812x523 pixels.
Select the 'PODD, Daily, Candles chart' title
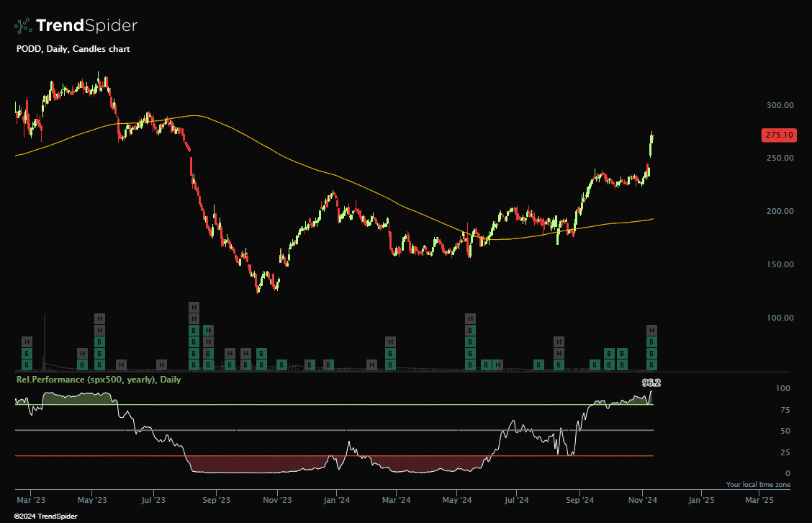tap(73, 49)
